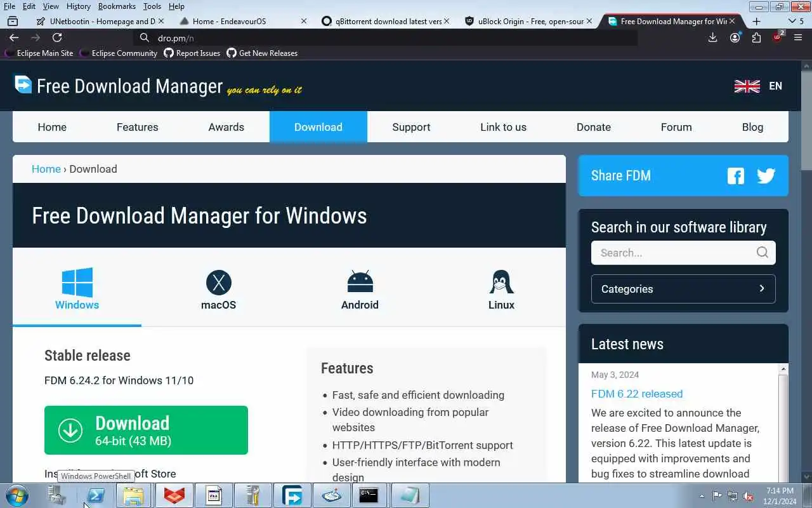Open the language selector EN
812x508 pixels.
(x=759, y=86)
